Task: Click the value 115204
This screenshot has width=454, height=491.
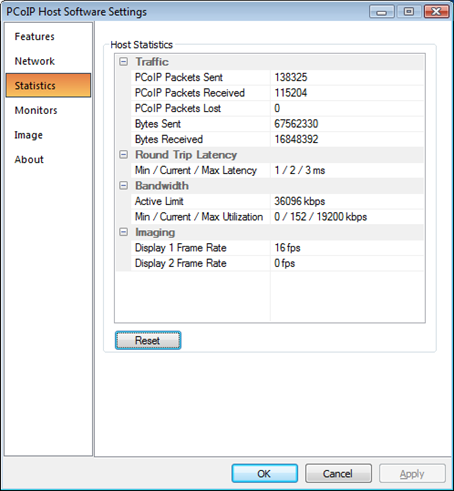Action: coord(291,93)
